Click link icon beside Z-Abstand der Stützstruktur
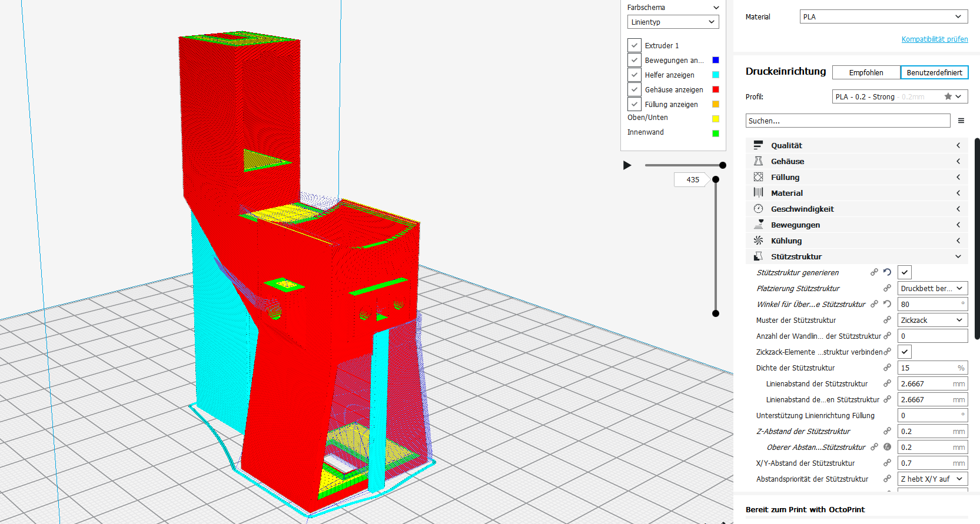This screenshot has height=524, width=980. tap(887, 431)
